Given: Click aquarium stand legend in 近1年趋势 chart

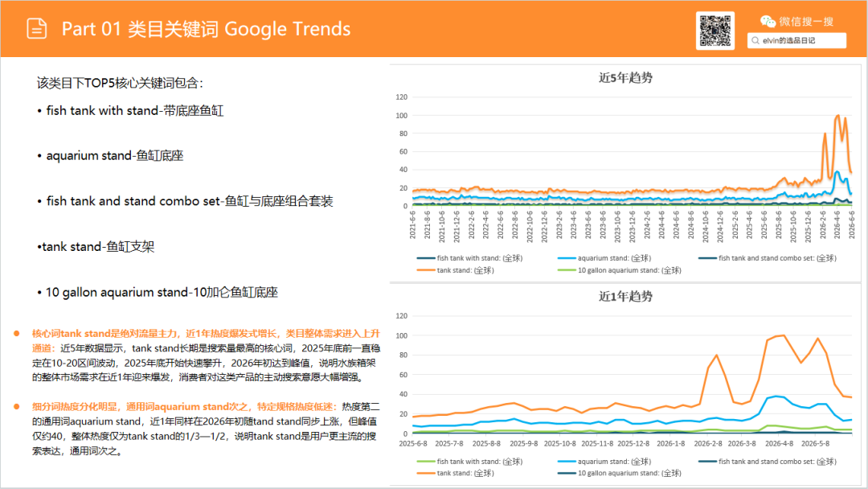Looking at the screenshot, I should coord(604,462).
